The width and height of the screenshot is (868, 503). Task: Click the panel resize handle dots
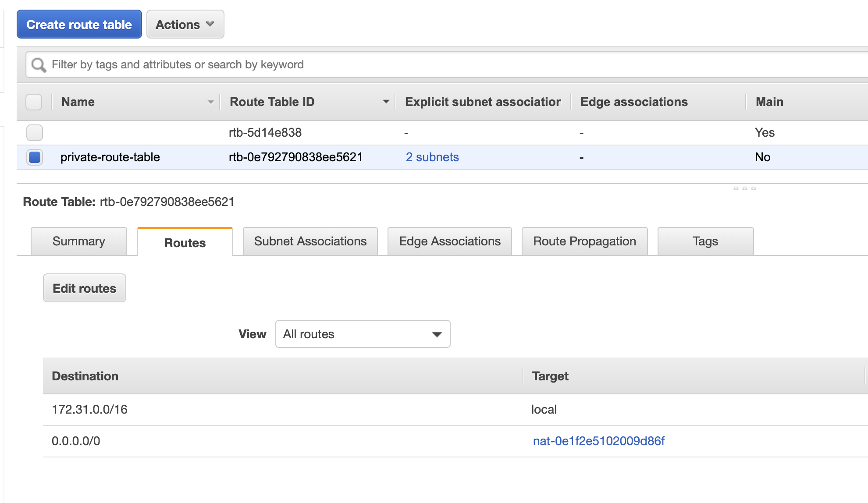coord(744,188)
